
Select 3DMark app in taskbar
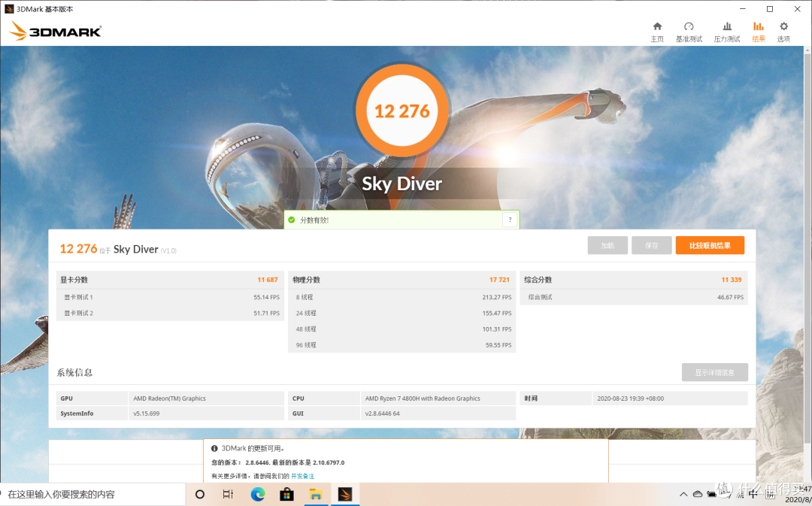pos(344,494)
